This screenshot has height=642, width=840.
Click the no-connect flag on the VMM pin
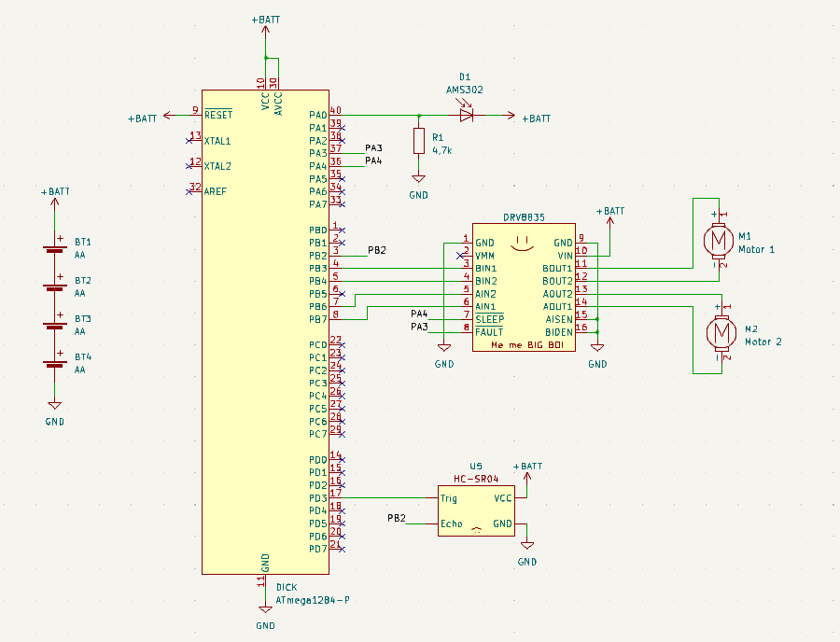[459, 256]
